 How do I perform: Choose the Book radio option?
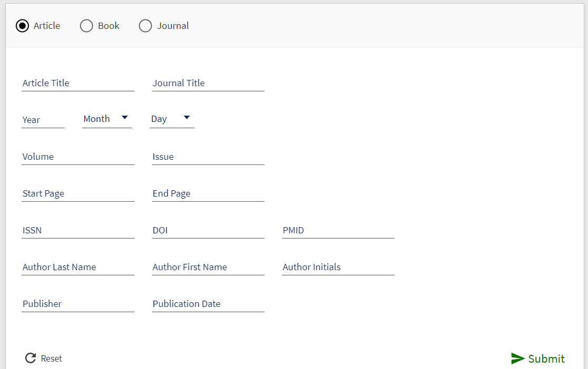(x=87, y=26)
